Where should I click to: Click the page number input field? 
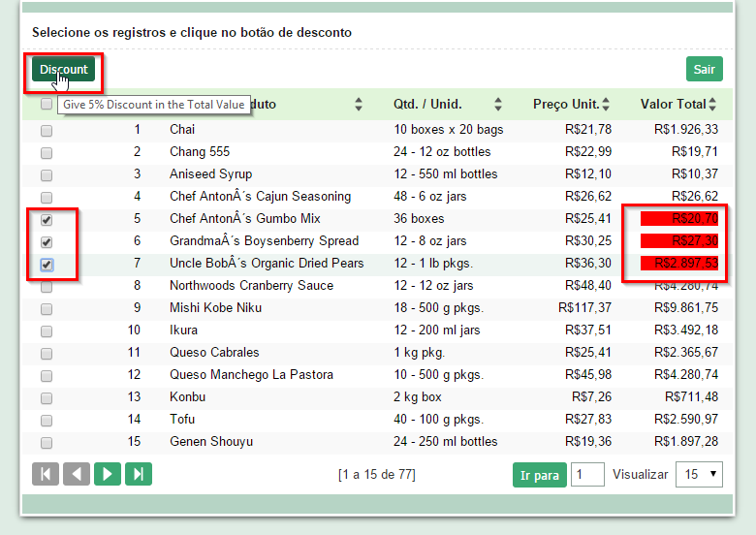587,475
